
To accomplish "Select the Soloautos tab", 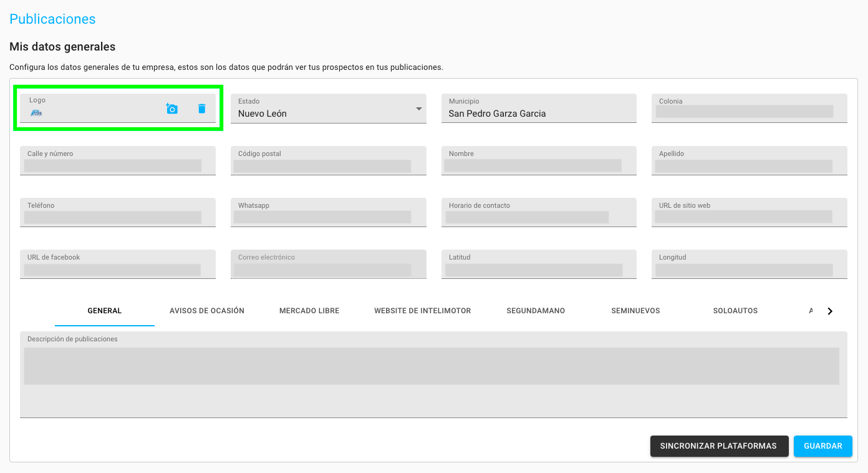I will coord(735,311).
